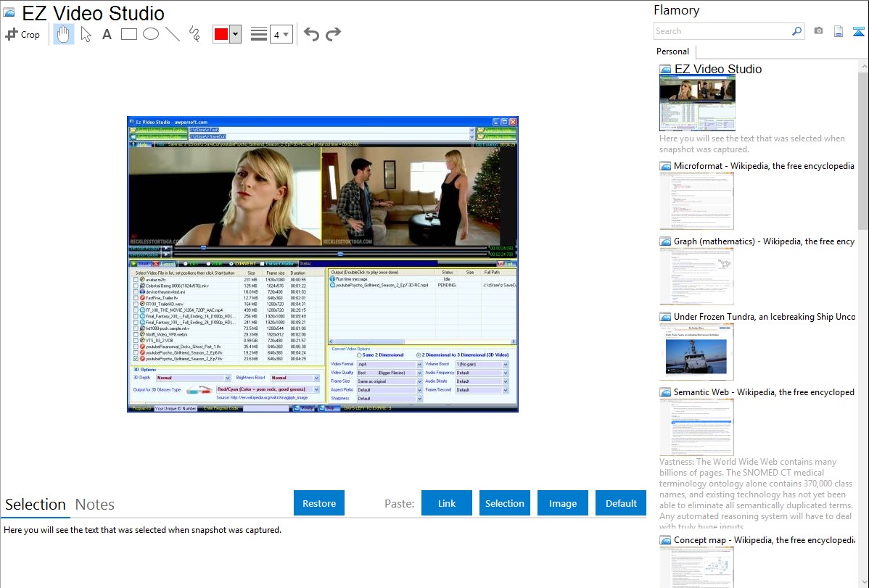Undo the last edit
Image resolution: width=869 pixels, height=588 pixels.
[x=311, y=34]
